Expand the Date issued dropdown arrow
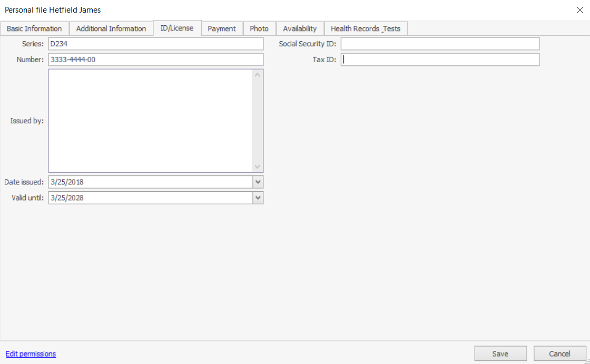 [258, 182]
